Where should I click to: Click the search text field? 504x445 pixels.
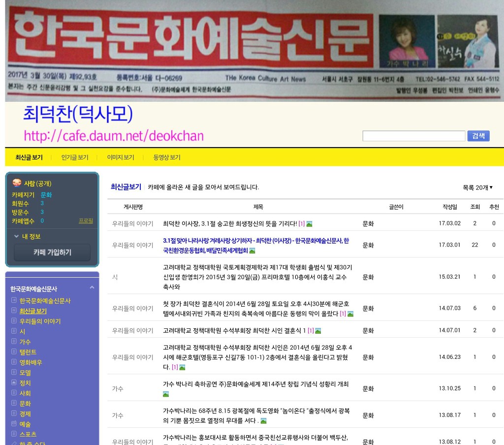[x=413, y=136]
